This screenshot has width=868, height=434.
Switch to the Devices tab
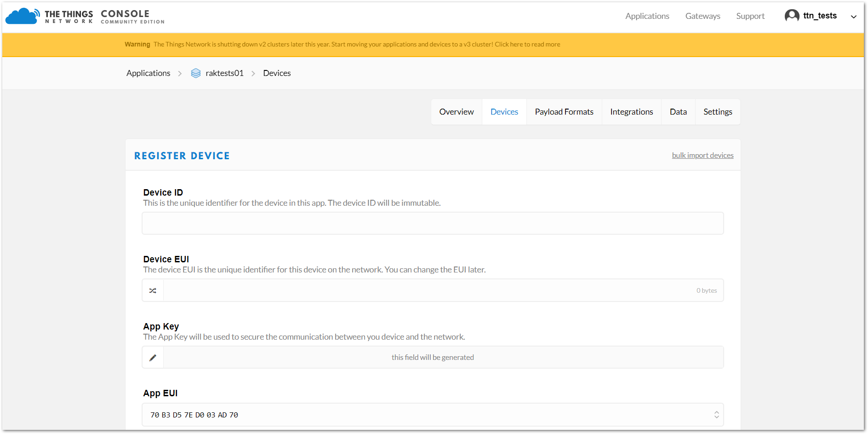(x=504, y=112)
